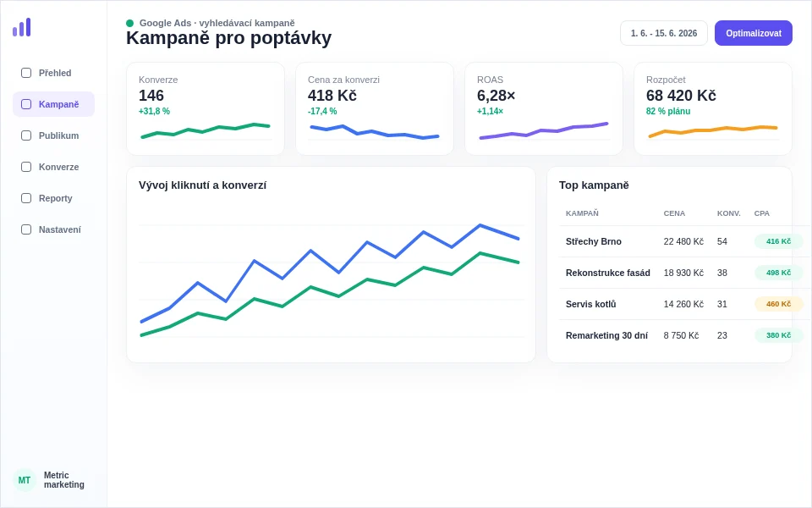Screen dimensions: 812x508
Task: Click the +31,8 % change value
Action: click(x=154, y=111)
